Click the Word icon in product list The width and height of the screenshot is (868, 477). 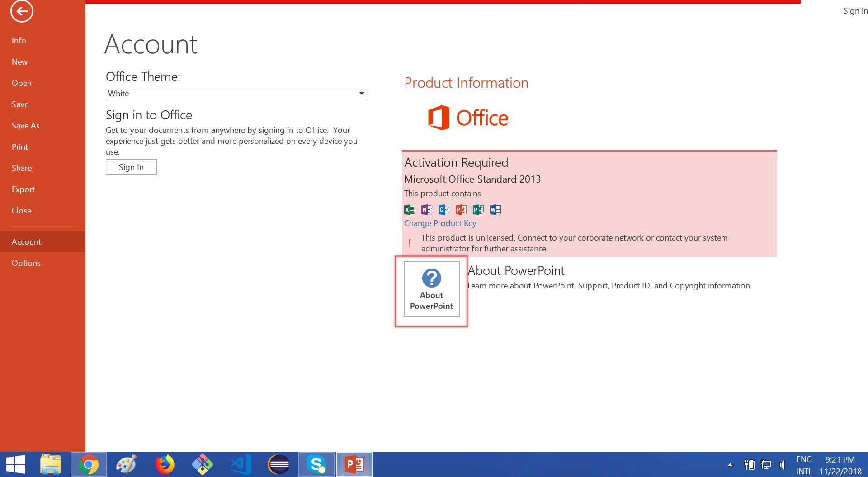click(x=495, y=210)
